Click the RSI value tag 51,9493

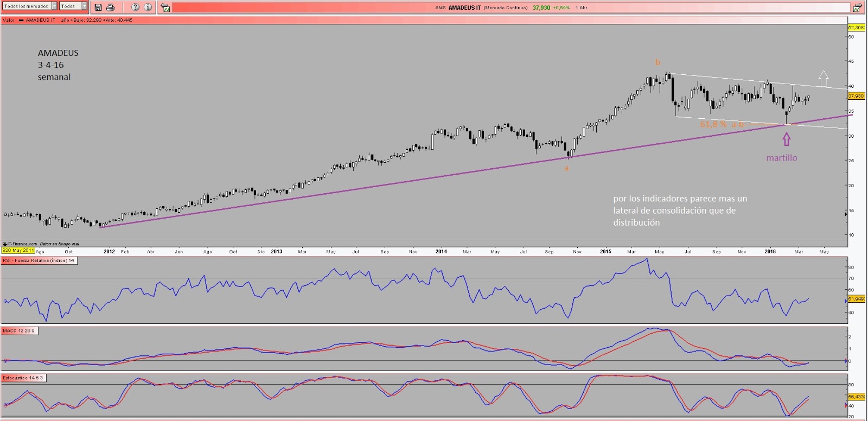tap(857, 299)
